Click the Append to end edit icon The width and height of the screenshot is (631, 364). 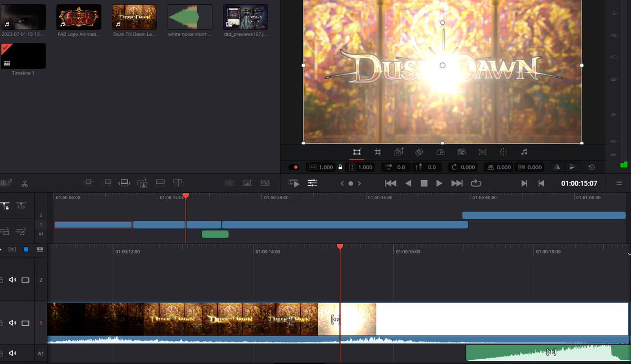coord(106,183)
